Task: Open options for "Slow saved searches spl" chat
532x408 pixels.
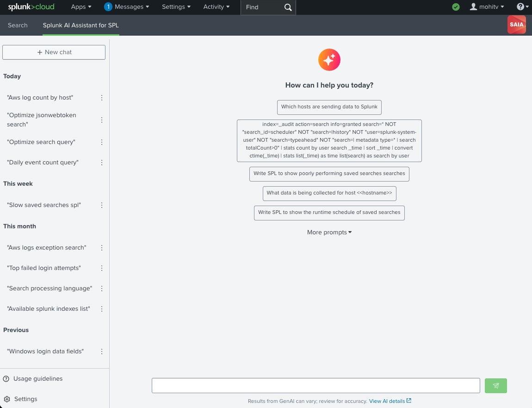Action: (x=102, y=205)
